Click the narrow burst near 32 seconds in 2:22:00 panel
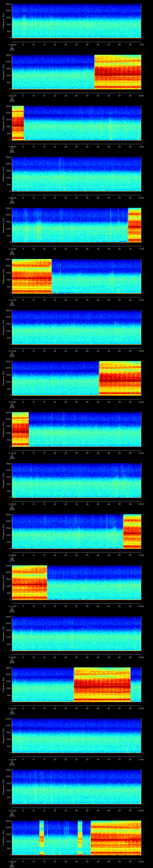 click(80, 838)
